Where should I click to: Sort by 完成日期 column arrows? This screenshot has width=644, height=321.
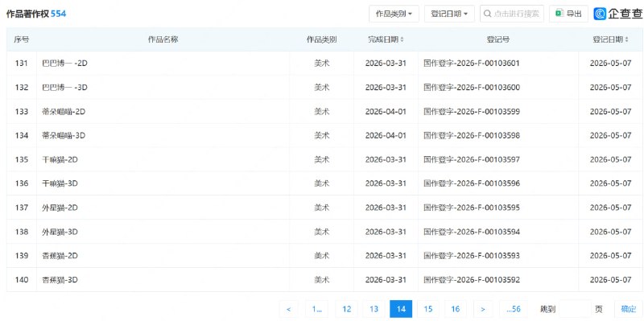[x=402, y=39]
